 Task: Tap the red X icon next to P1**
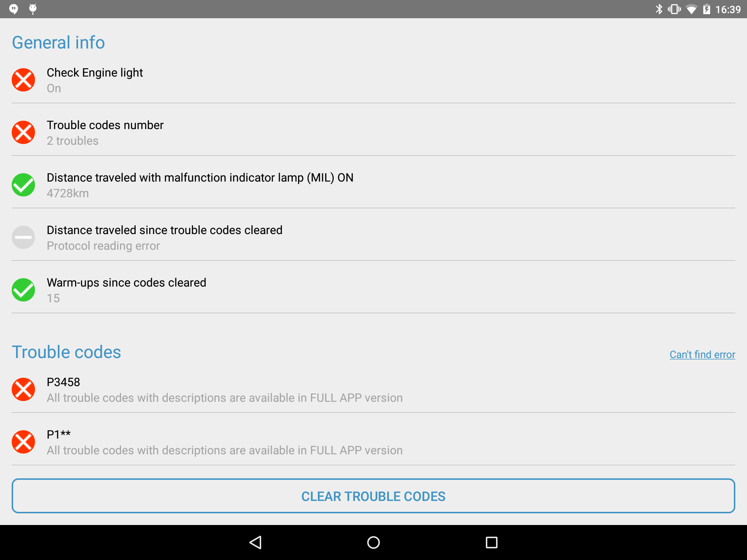[x=23, y=442]
